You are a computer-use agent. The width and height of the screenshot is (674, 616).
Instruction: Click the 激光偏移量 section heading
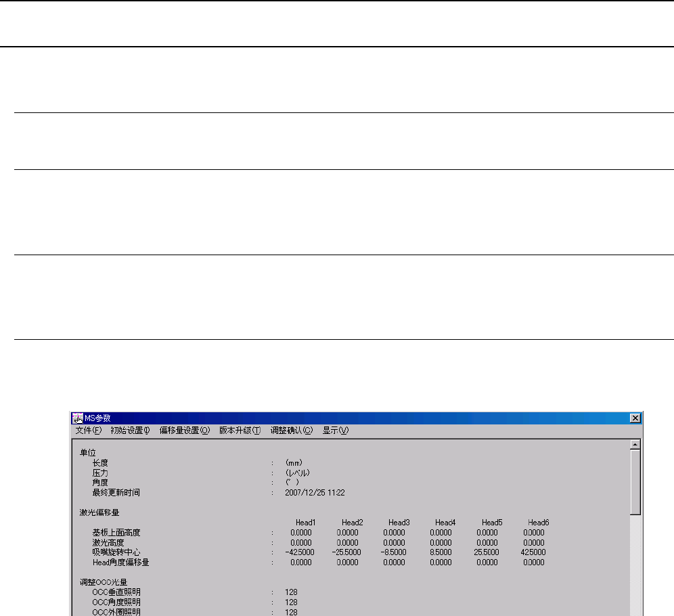99,512
